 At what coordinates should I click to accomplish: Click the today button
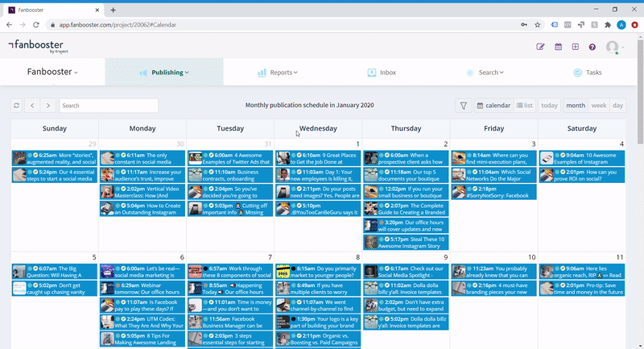tap(549, 106)
